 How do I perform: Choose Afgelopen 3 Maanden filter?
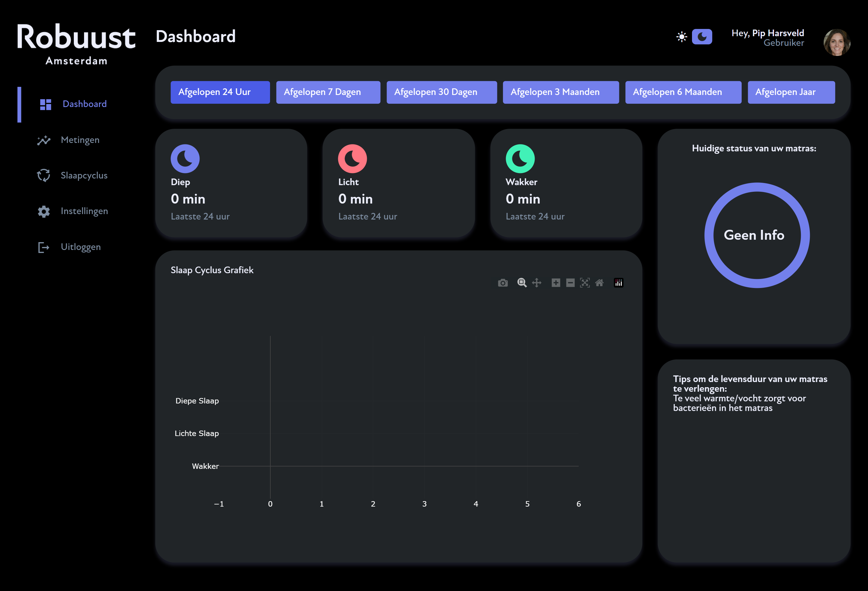click(x=561, y=92)
